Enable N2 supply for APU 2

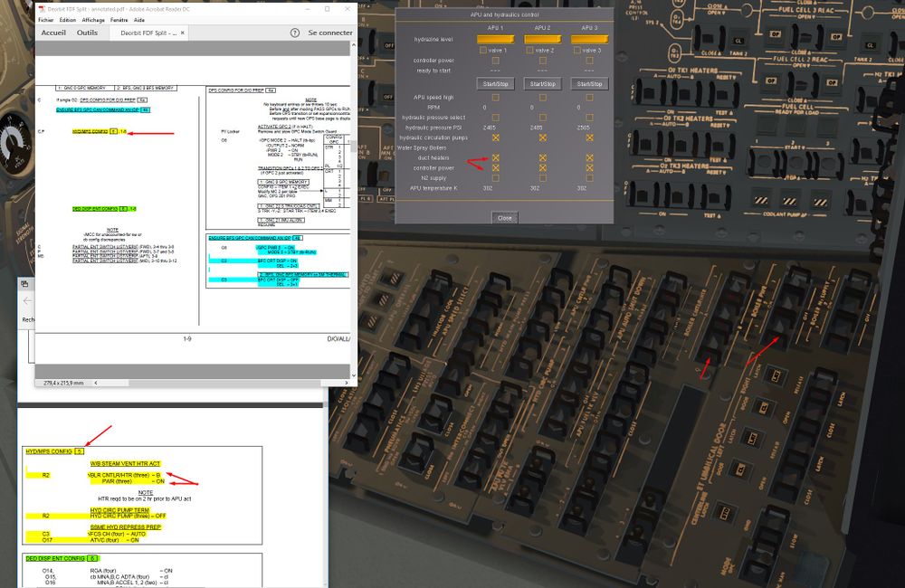tap(542, 177)
